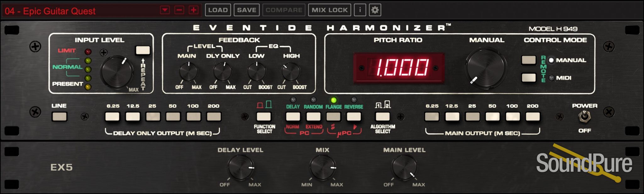Click the LOAD button

tap(218, 10)
